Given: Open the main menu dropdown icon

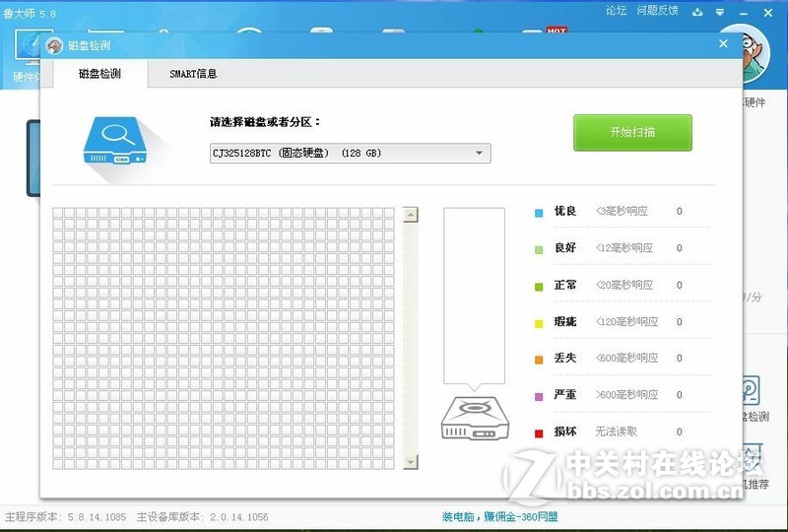Looking at the screenshot, I should (x=720, y=12).
